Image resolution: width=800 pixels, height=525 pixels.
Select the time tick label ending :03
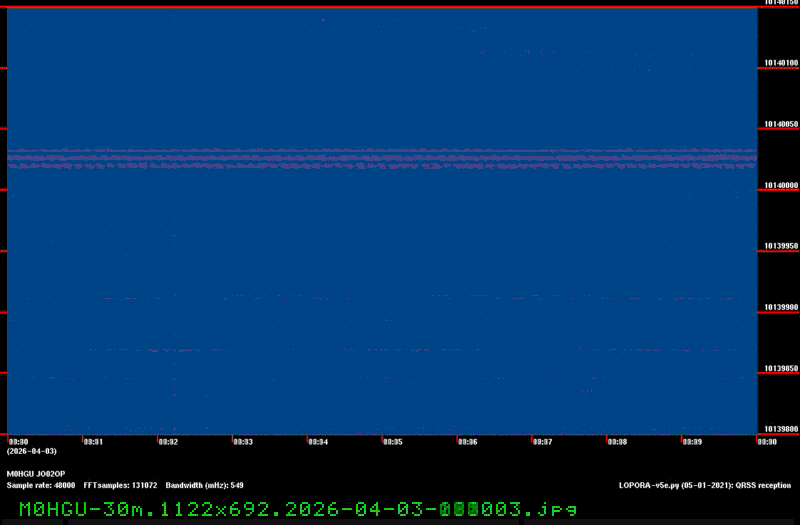click(243, 442)
